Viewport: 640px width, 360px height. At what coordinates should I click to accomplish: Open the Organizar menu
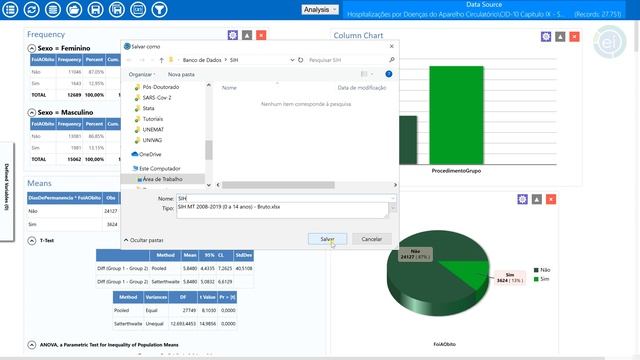[x=142, y=74]
